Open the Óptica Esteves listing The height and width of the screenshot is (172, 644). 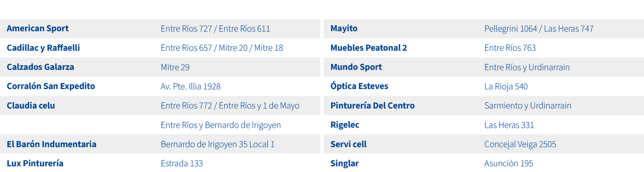(x=359, y=86)
